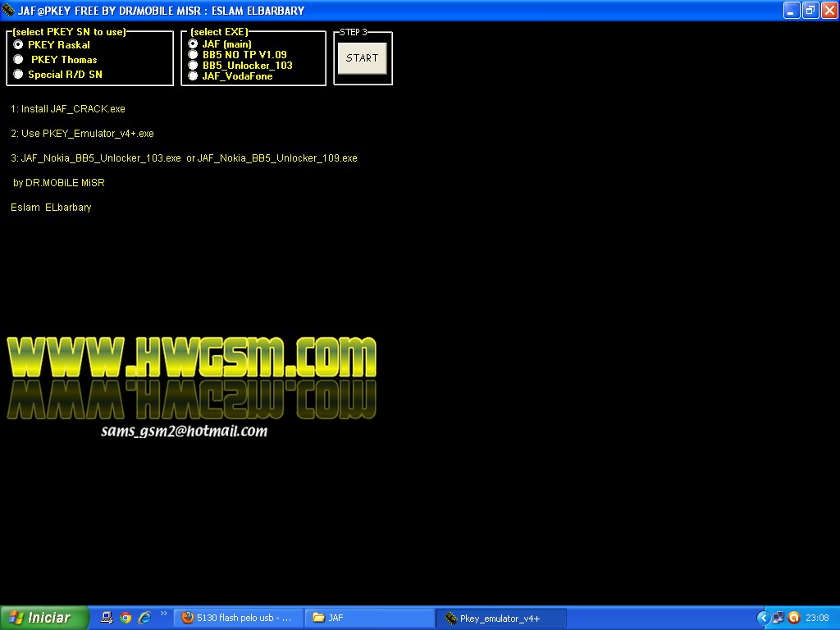Click the sams_gsm2@hotmail.com email text
Screen dimensions: 840x630
185,431
